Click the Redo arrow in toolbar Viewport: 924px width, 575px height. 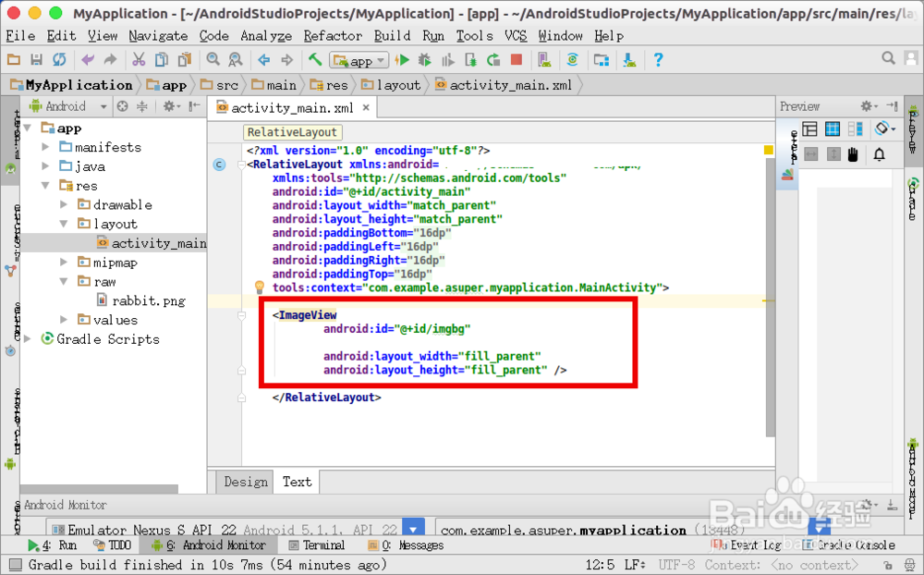tap(110, 59)
